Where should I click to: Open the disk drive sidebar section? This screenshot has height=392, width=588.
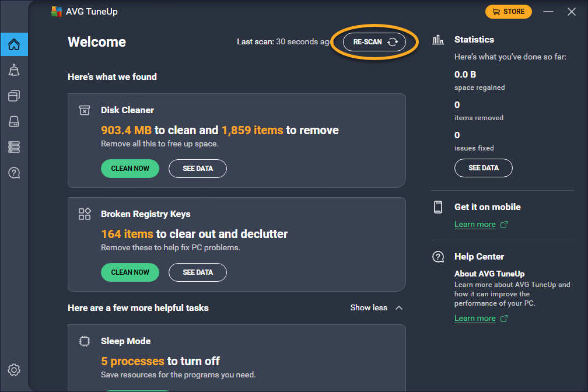coord(14,121)
